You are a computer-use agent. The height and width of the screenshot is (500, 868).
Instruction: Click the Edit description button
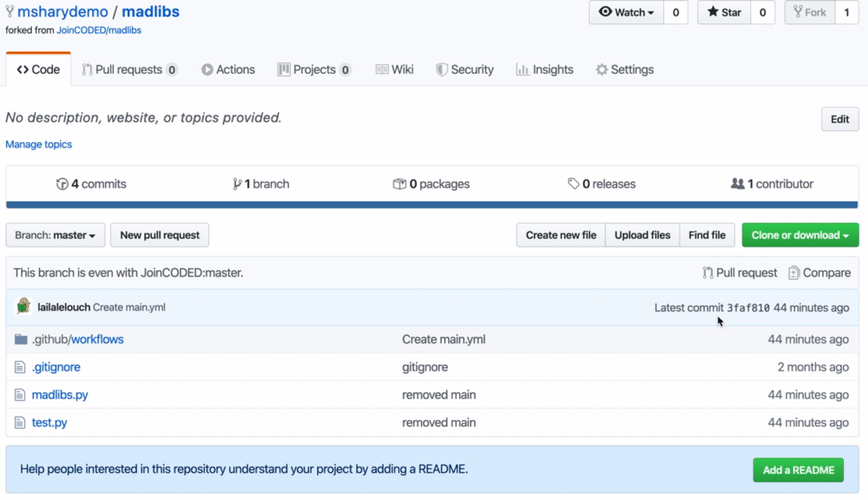click(839, 119)
